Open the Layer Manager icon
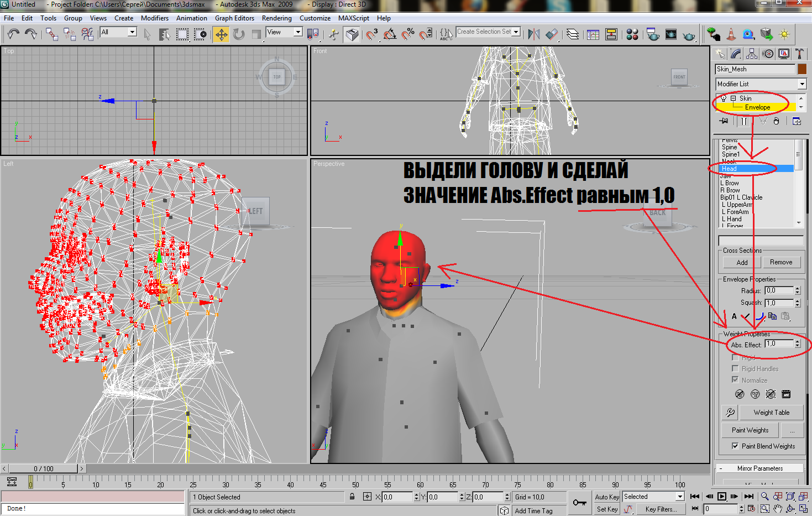Image resolution: width=812 pixels, height=516 pixels. (573, 34)
